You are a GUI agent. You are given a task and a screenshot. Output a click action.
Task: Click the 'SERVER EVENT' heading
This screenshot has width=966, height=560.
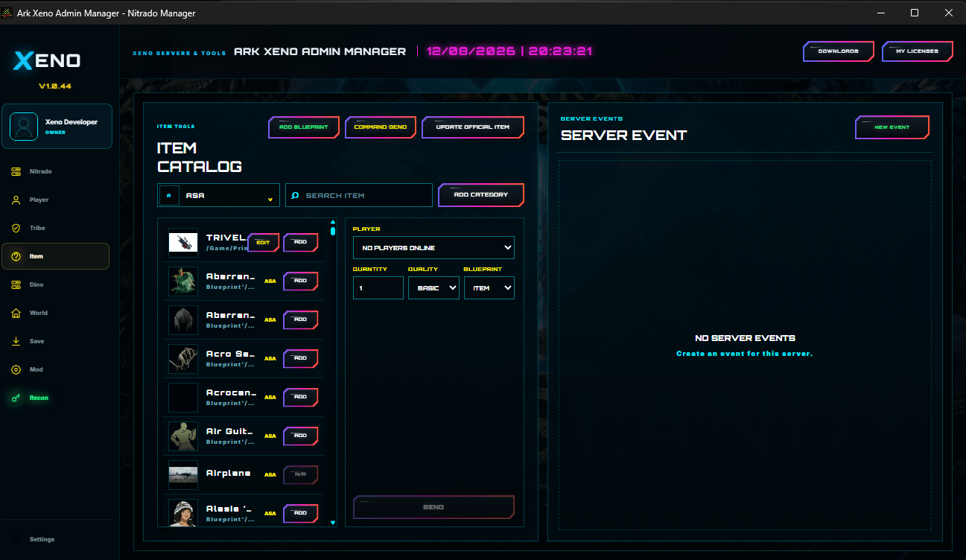(624, 136)
